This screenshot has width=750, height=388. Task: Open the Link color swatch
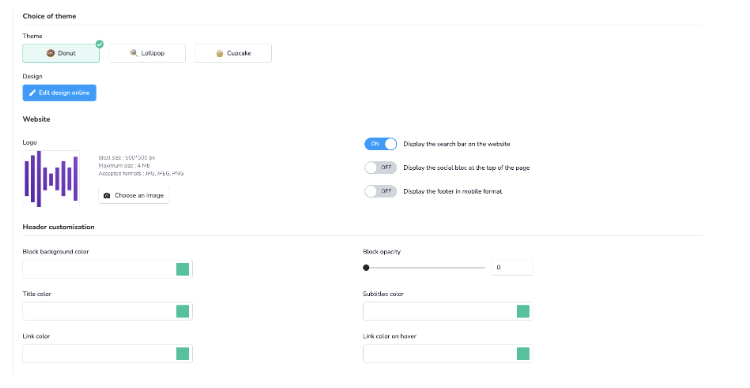(x=182, y=354)
